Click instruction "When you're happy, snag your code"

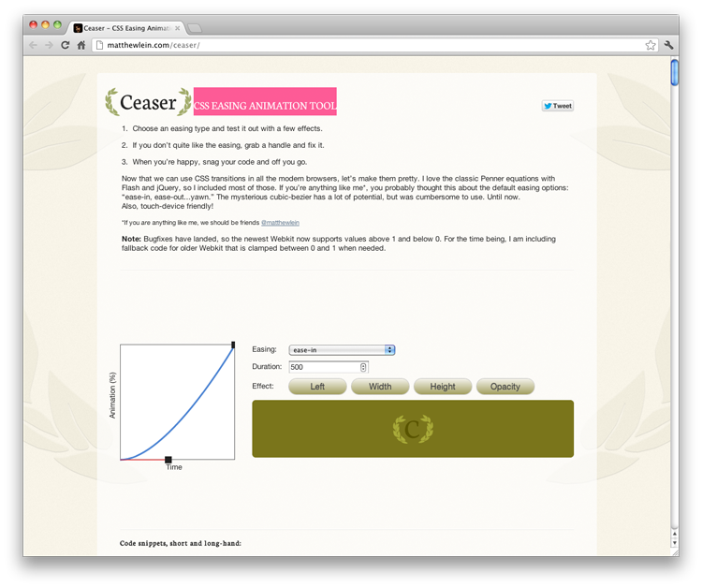click(x=220, y=162)
